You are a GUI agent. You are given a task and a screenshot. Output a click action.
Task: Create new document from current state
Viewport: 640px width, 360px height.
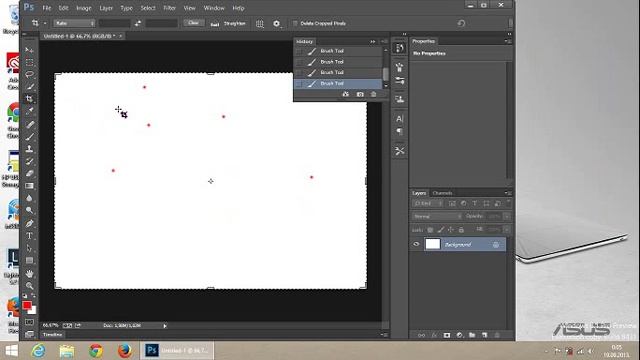coord(346,94)
